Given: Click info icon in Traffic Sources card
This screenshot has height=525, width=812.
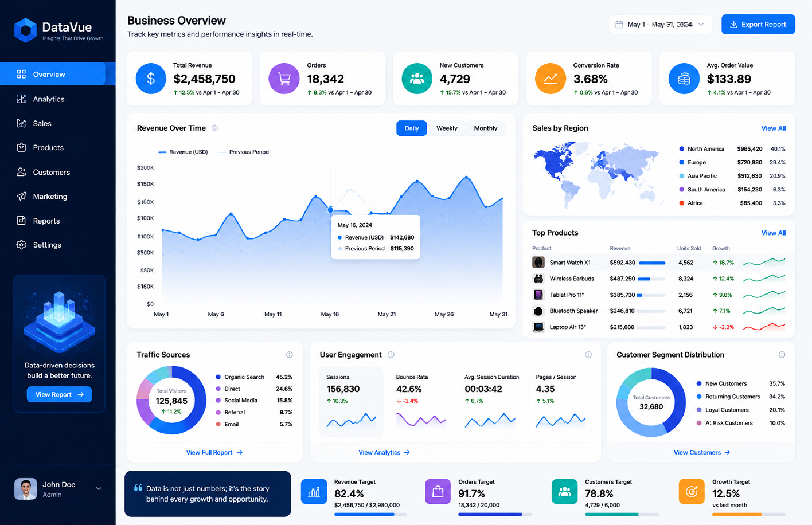Looking at the screenshot, I should click(289, 355).
